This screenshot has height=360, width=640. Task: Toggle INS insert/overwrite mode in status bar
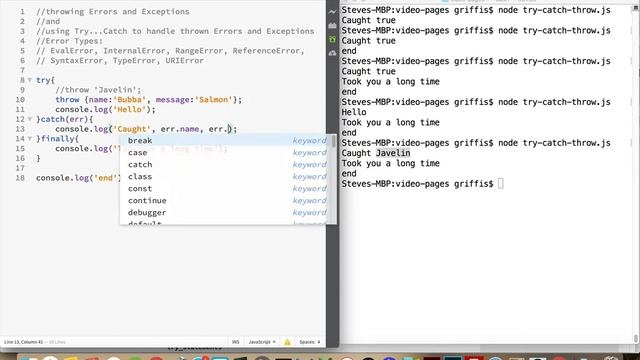point(236,342)
